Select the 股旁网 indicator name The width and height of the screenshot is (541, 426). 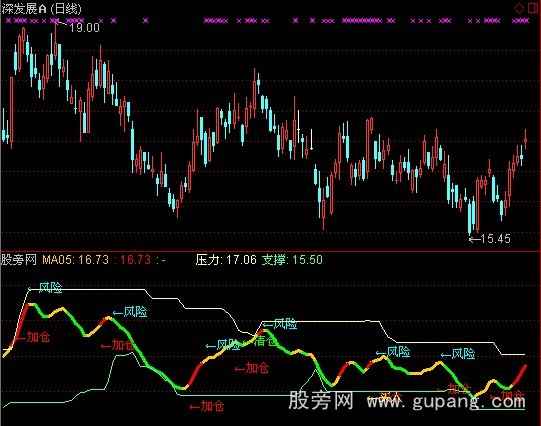(19, 259)
